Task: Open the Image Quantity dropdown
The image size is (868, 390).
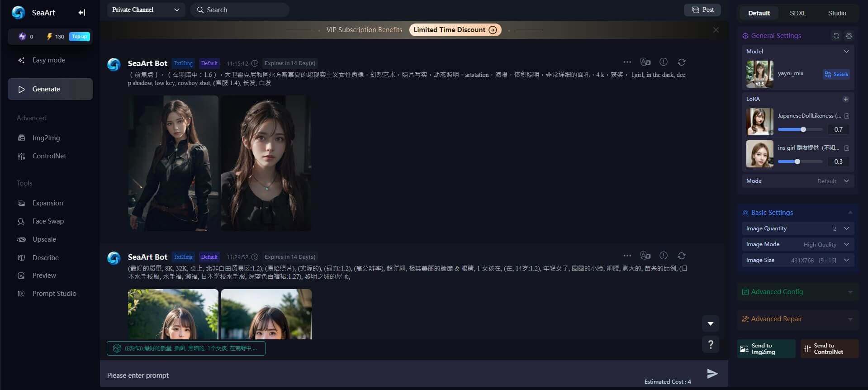Action: [x=798, y=228]
